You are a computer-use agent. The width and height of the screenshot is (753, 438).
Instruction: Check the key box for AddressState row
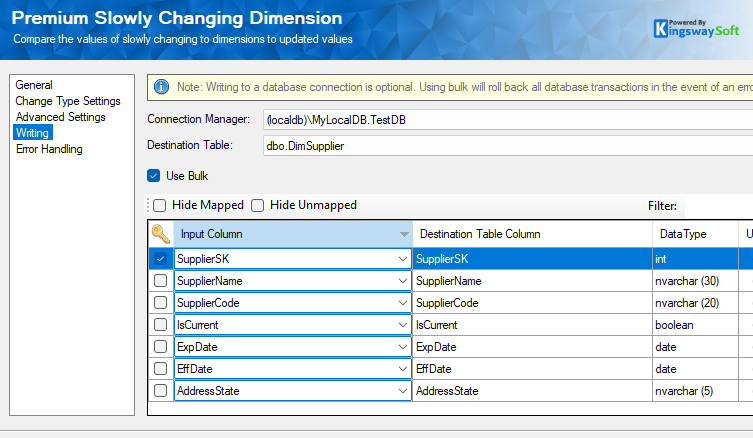(x=160, y=391)
